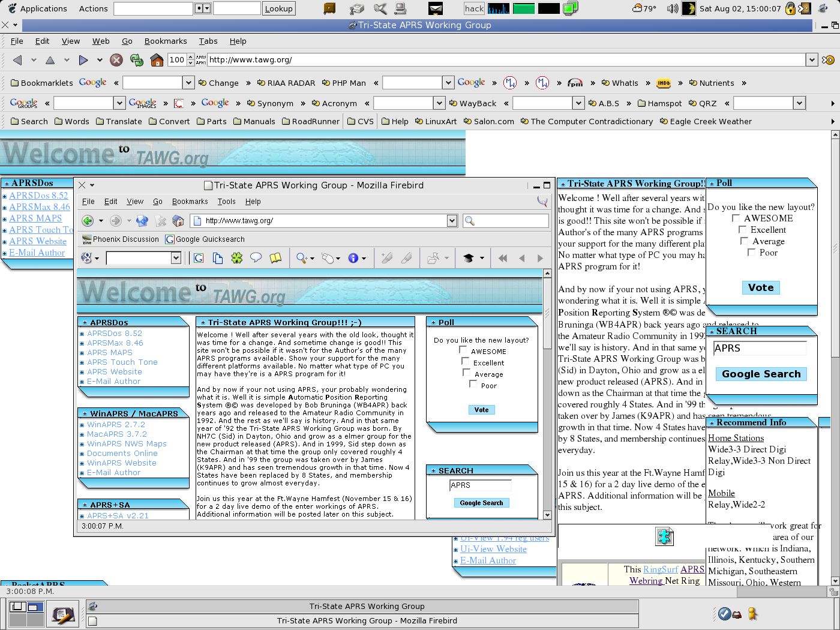Check Average in the Galeon page poll
This screenshot has width=840, height=630.
pos(744,241)
